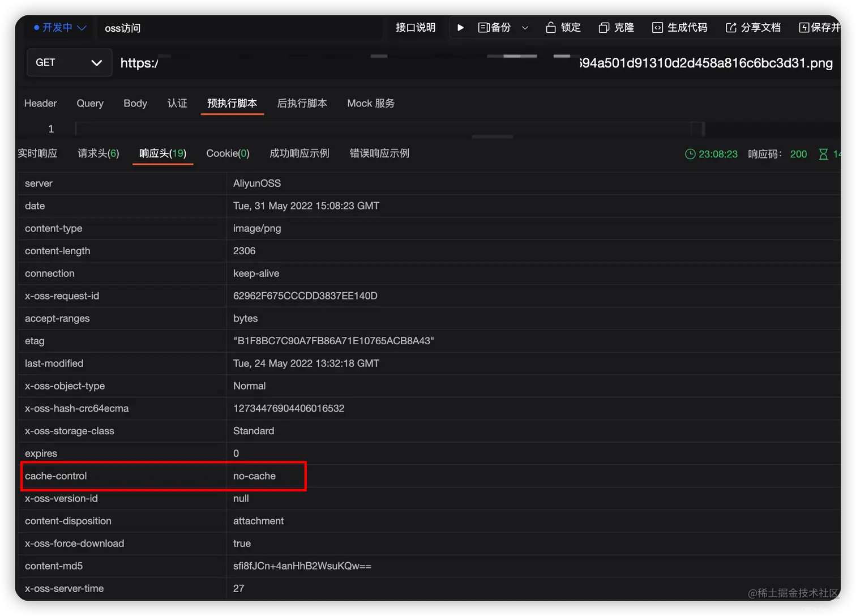Select content-length value 2306

pyautogui.click(x=244, y=251)
